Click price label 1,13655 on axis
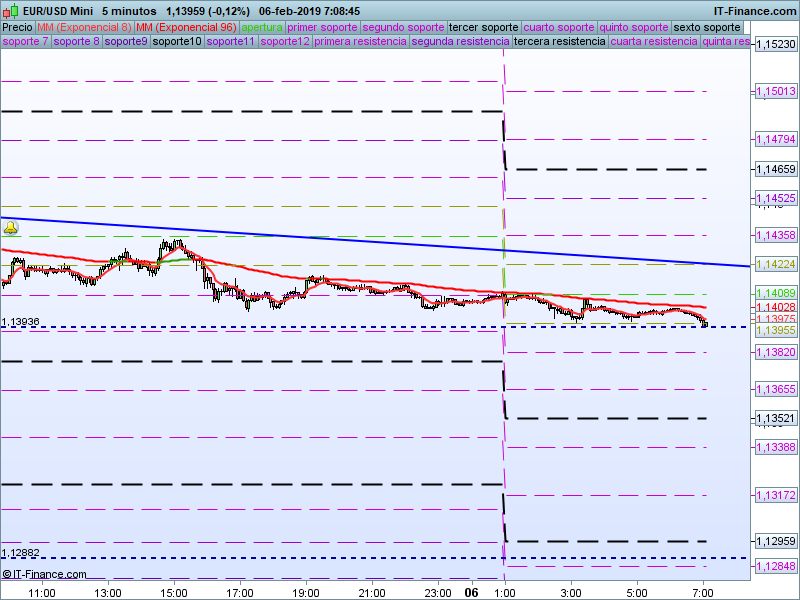 pyautogui.click(x=776, y=389)
